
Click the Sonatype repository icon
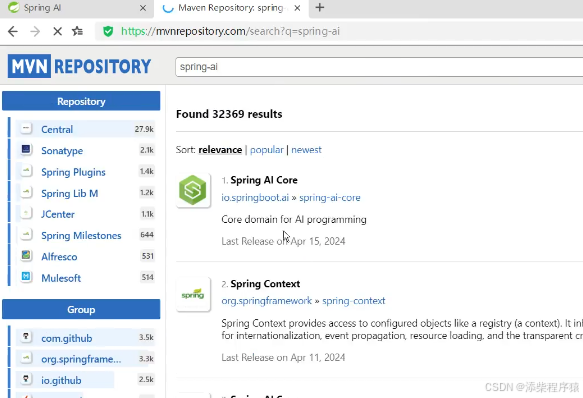(26, 150)
